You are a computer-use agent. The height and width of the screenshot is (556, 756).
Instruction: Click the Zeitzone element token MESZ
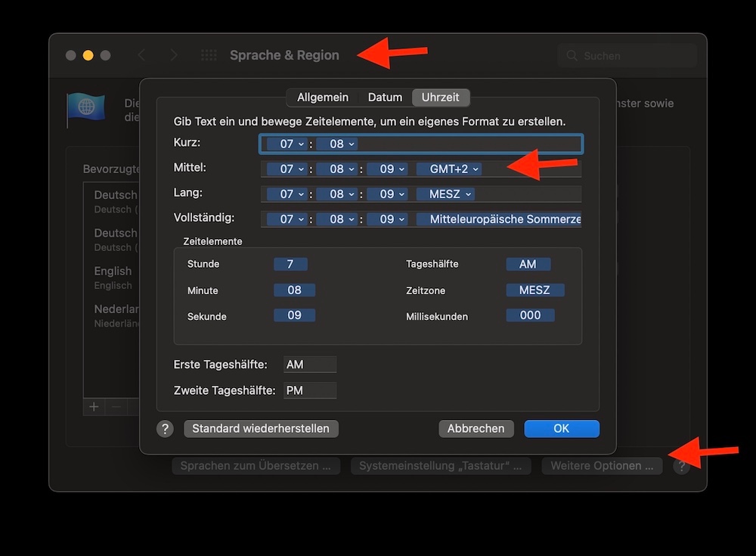click(x=534, y=290)
